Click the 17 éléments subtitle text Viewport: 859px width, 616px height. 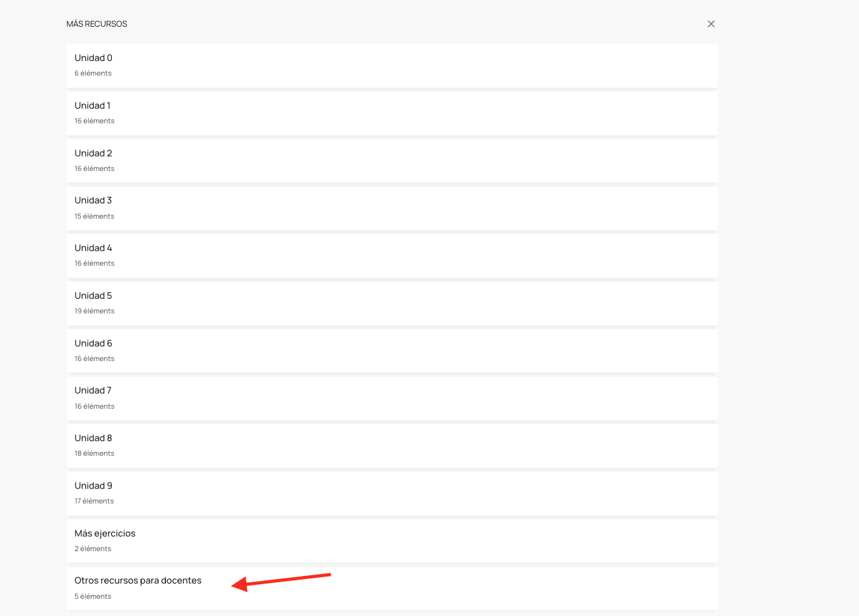tap(94, 502)
